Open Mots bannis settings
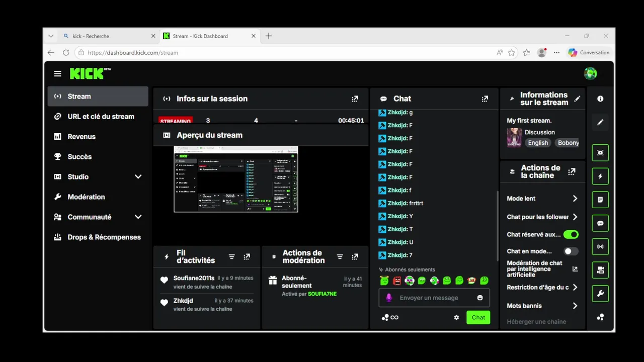 pos(543,305)
